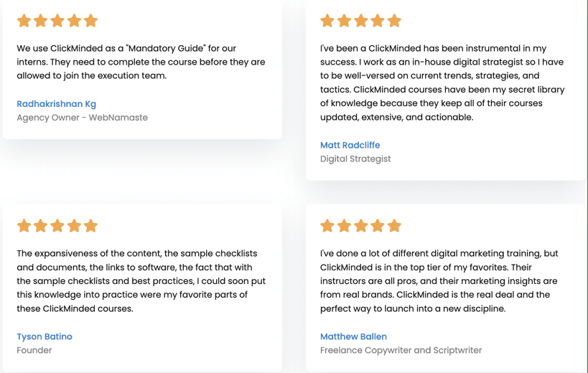Click middle star in Matt Radcliffe's review
This screenshot has height=373, width=588.
click(x=360, y=21)
